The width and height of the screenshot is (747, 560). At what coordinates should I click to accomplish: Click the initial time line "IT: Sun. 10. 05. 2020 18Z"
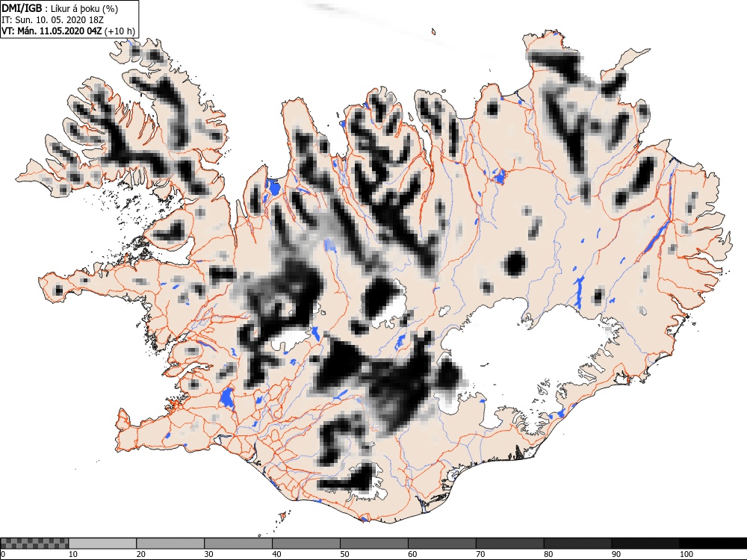pyautogui.click(x=52, y=20)
